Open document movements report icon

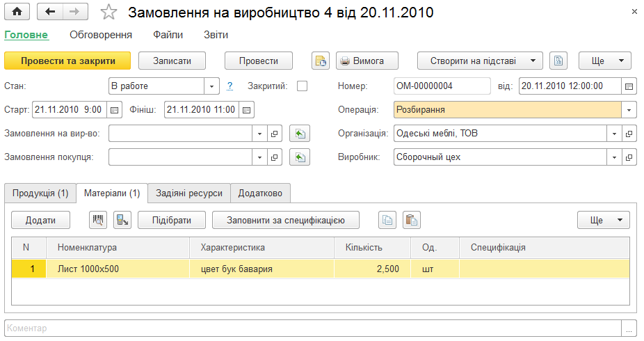pos(321,61)
